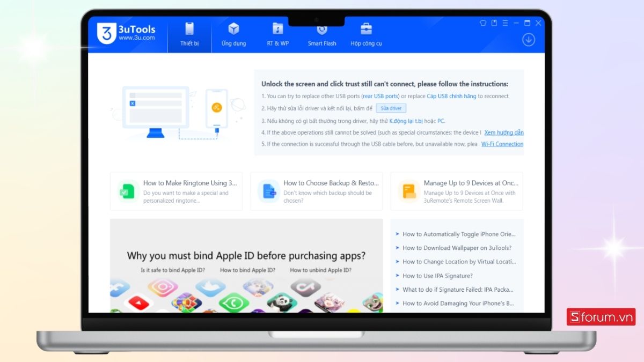Click 'Is it safe to bind Apple ID?'
The width and height of the screenshot is (644, 362).
(x=173, y=270)
